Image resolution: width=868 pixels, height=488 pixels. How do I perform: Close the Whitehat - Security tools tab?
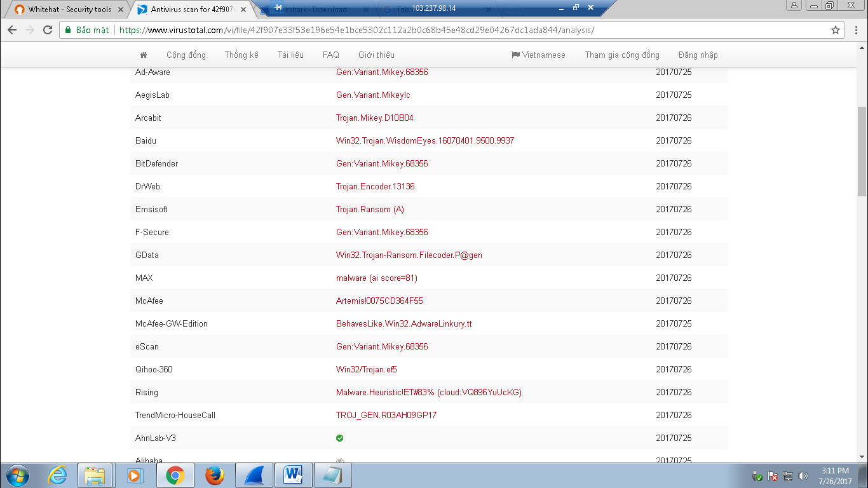120,10
